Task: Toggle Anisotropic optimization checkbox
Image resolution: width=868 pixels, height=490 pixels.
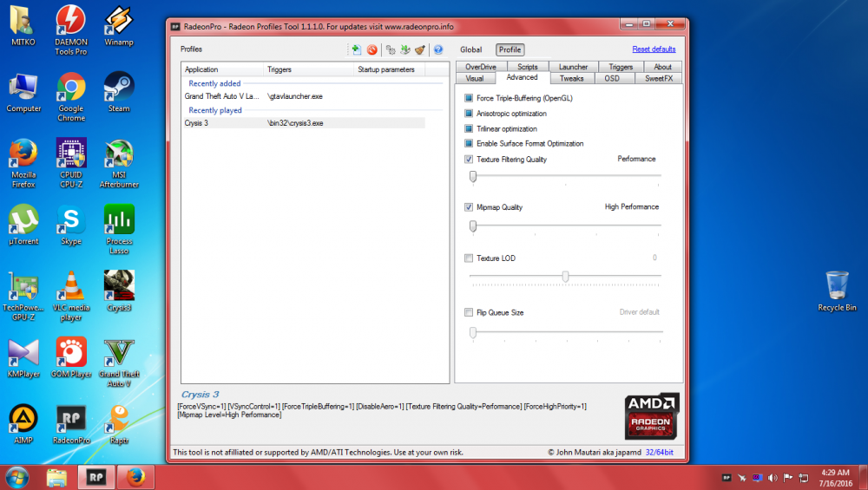Action: tap(469, 114)
